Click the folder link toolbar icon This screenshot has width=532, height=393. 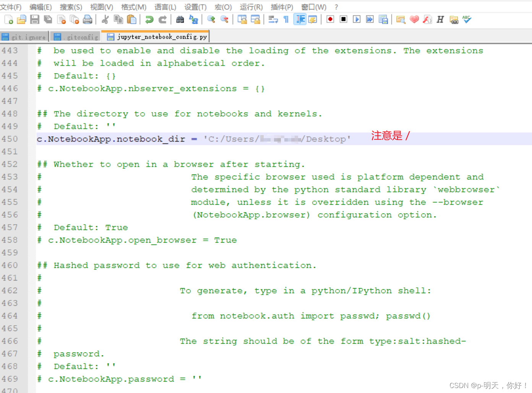click(454, 20)
